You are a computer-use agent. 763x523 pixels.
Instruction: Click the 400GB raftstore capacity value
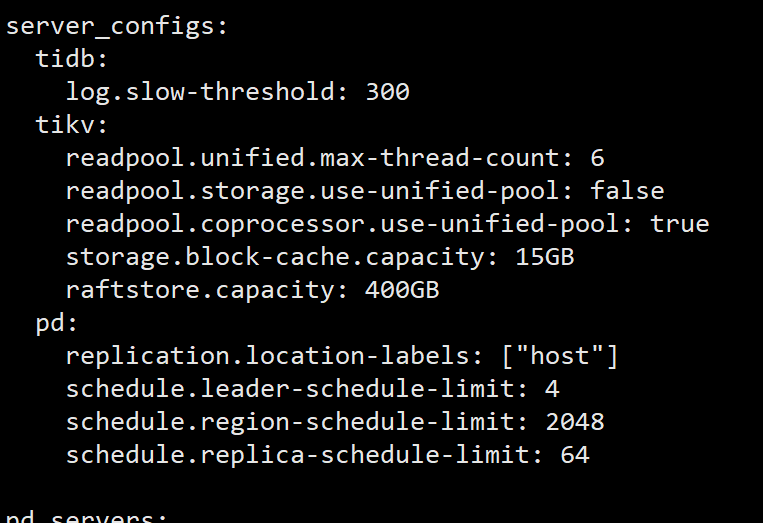pyautogui.click(x=404, y=290)
